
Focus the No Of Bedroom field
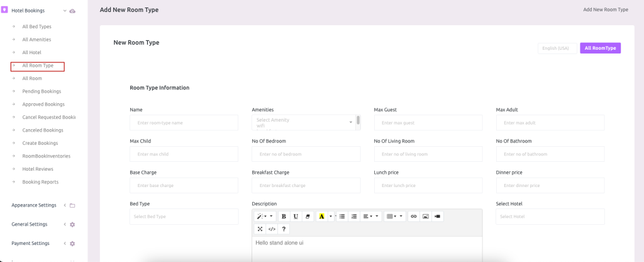[306, 154]
